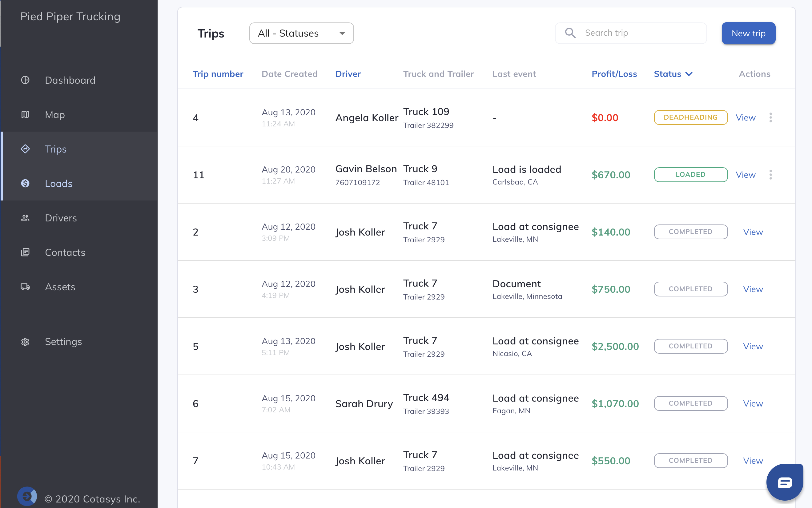Click the Map icon in sidebar
The height and width of the screenshot is (508, 812).
click(x=25, y=115)
